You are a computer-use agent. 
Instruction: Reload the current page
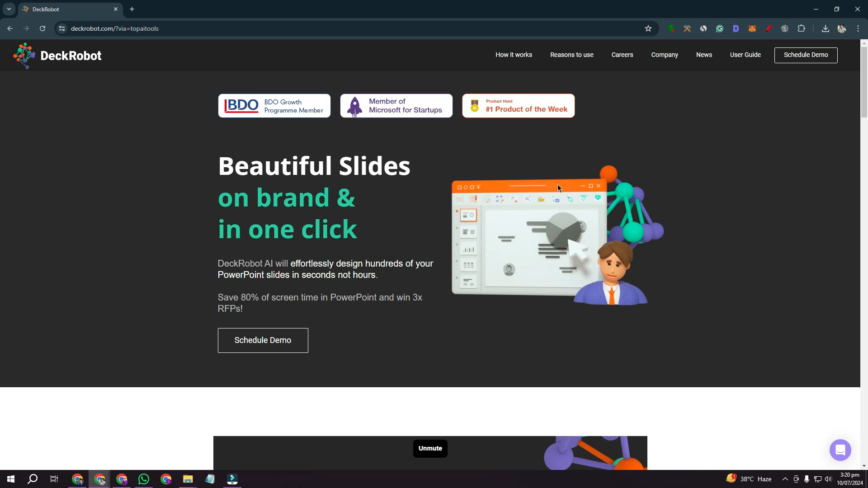(x=42, y=28)
